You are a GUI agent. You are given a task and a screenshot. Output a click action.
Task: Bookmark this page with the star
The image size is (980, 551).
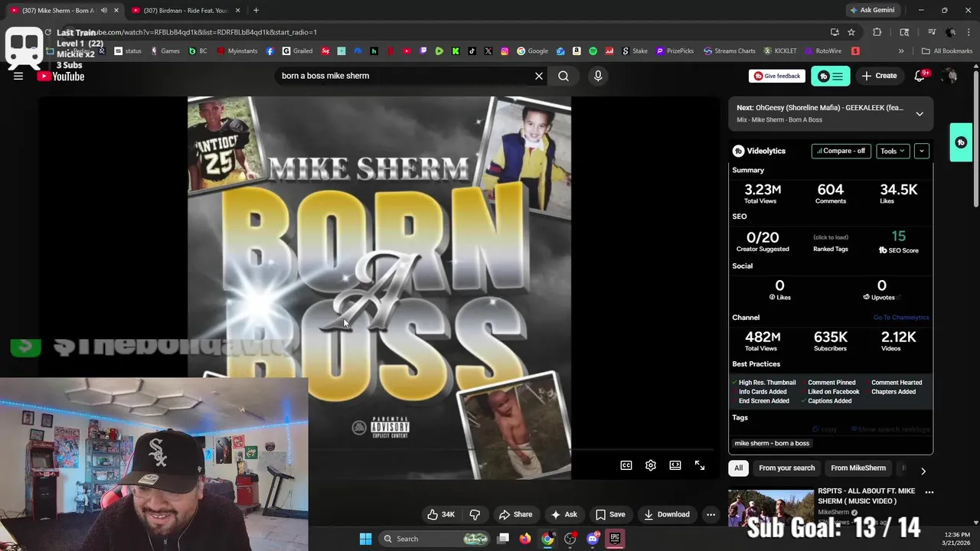(851, 32)
